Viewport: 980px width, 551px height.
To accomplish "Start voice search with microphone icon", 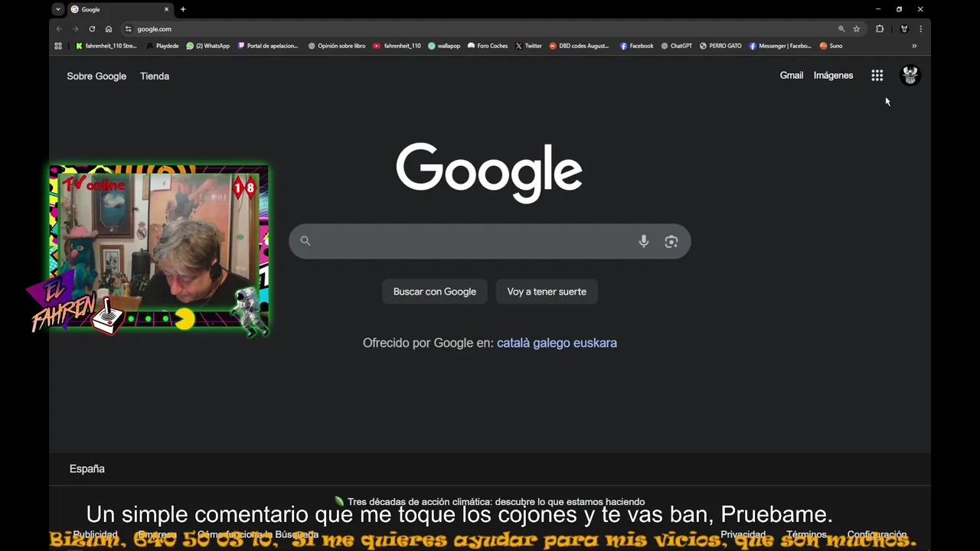I will 644,241.
